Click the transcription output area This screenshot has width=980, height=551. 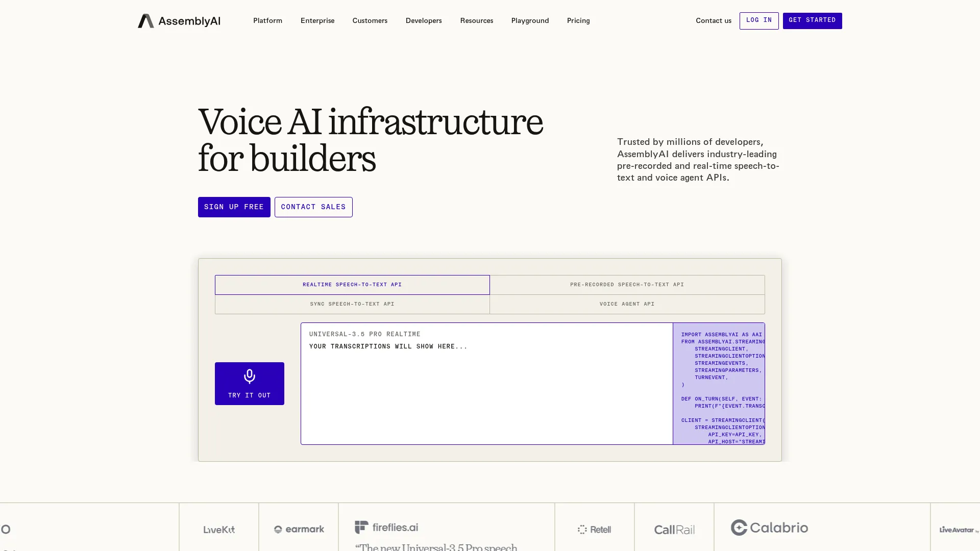click(487, 384)
